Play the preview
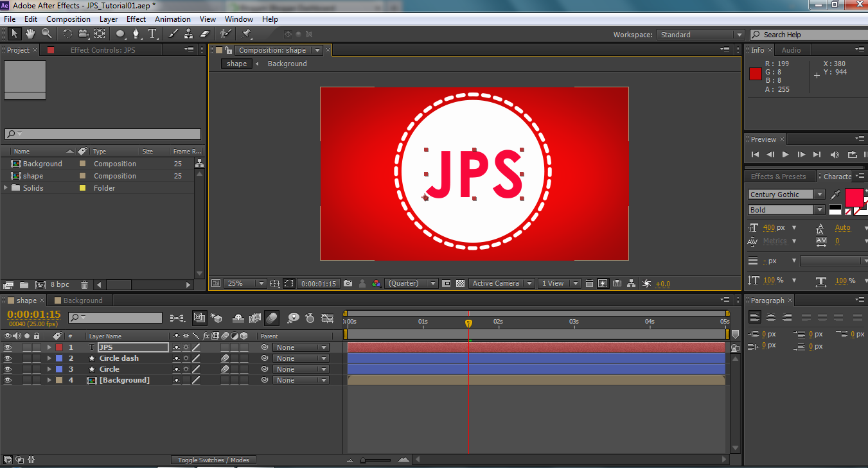 pos(785,155)
